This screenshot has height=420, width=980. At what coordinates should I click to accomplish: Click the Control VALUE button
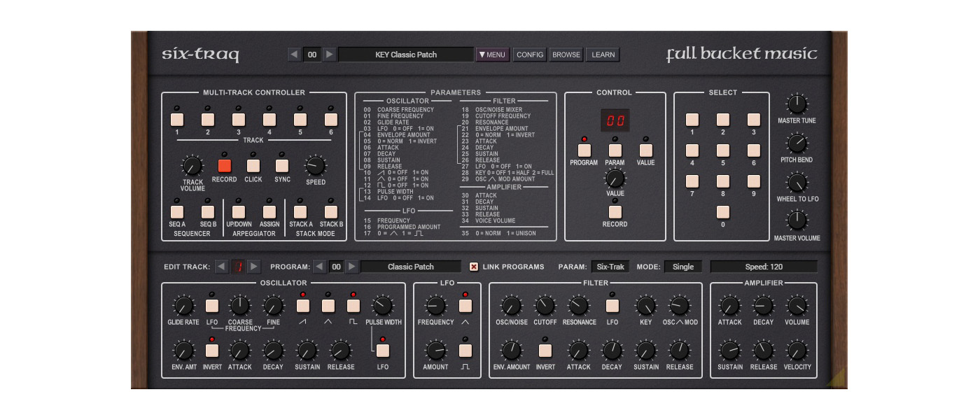pos(645,150)
